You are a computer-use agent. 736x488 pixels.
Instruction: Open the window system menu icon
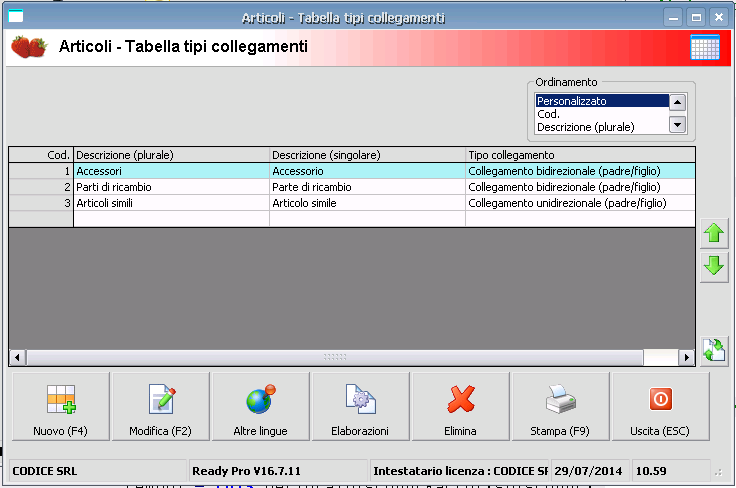click(15, 17)
